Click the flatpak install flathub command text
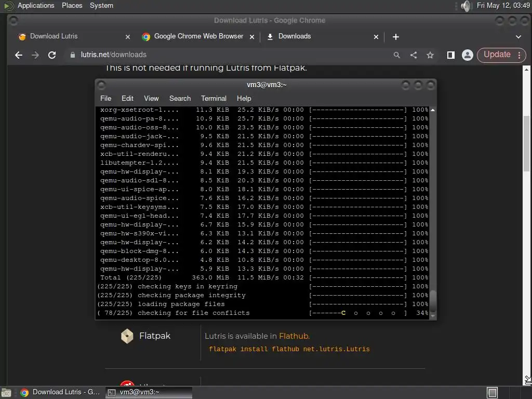532x399 pixels. pyautogui.click(x=289, y=349)
